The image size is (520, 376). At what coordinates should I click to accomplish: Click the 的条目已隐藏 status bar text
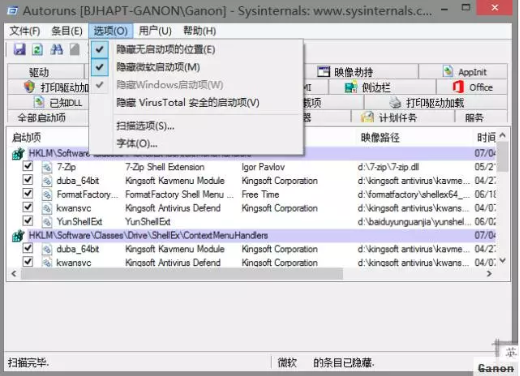tap(343, 362)
